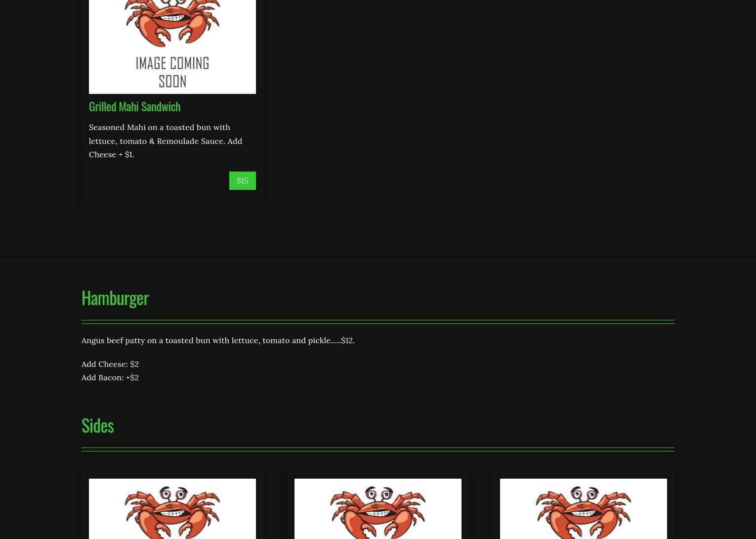
Task: Open the first Sides item crab image
Action: pos(172,509)
